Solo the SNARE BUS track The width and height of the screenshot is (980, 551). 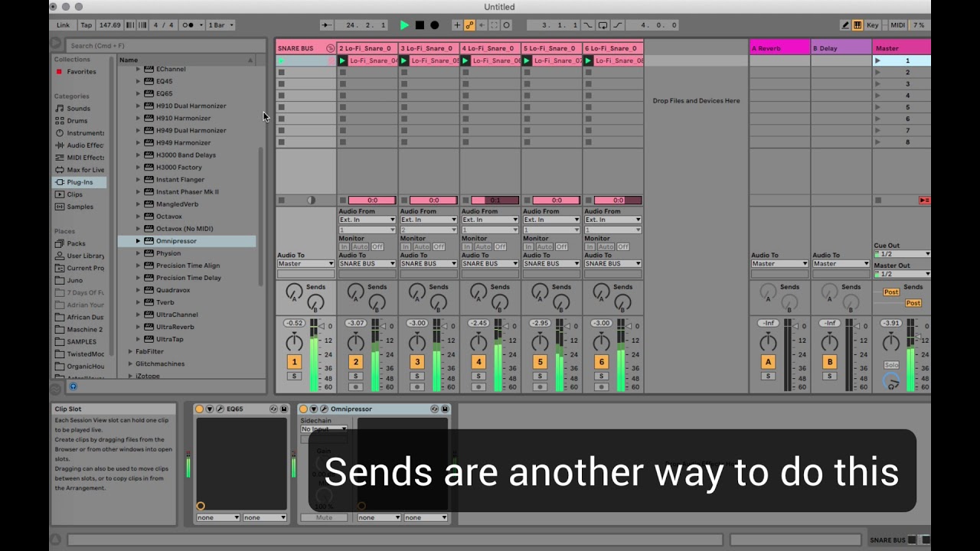294,376
